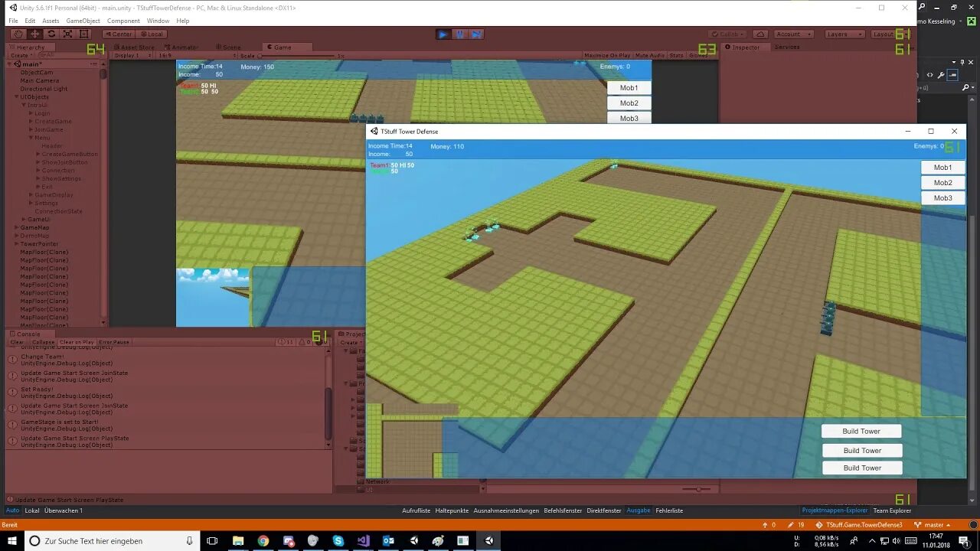Open the Account dropdown
Viewport: 980px width, 551px height.
[792, 34]
